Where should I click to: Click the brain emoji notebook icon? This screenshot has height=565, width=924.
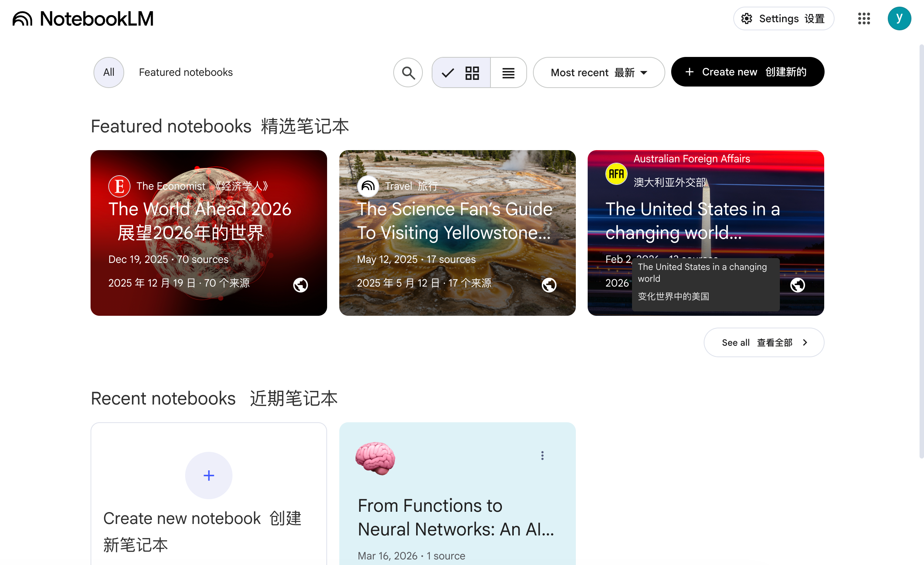(x=375, y=458)
